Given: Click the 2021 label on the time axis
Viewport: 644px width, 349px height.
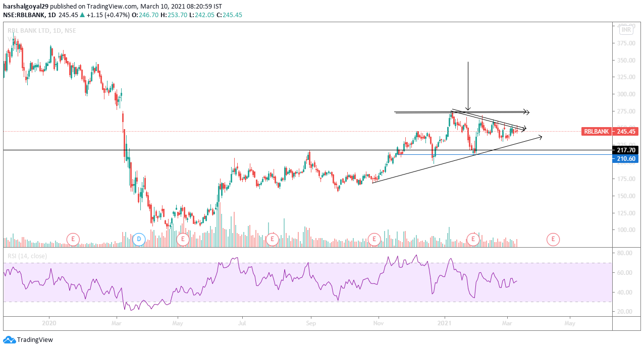Looking at the screenshot, I should click(x=445, y=323).
